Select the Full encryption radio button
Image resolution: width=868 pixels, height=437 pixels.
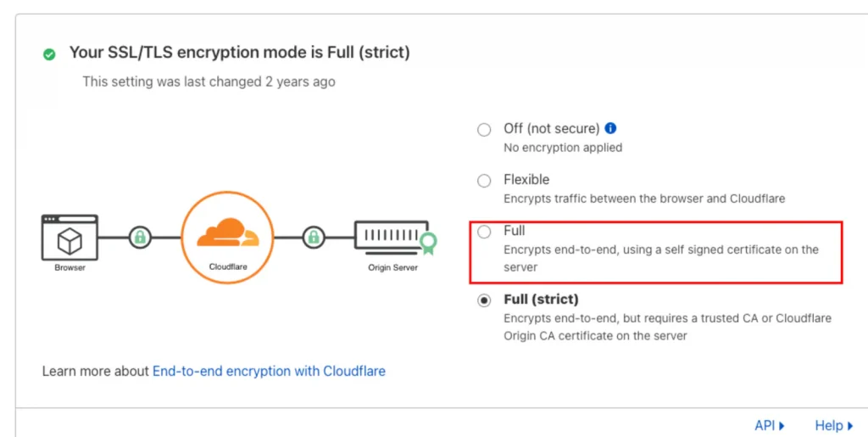(x=484, y=232)
